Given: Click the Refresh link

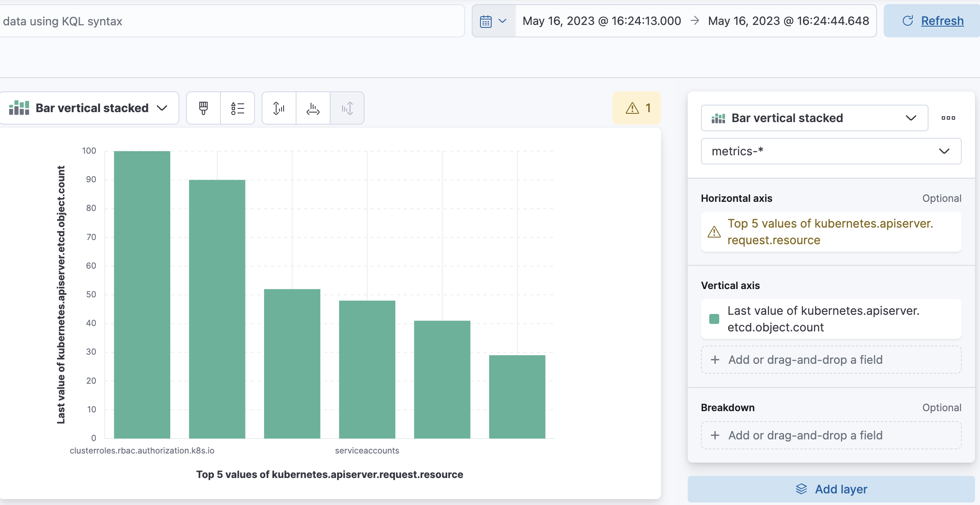Looking at the screenshot, I should click(x=942, y=20).
